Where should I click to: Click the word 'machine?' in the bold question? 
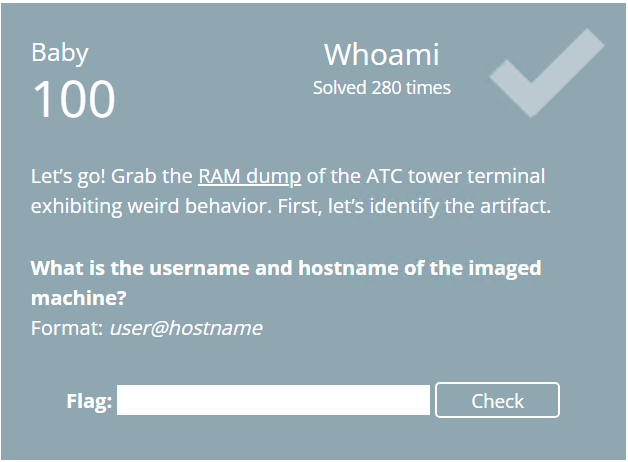click(x=79, y=298)
